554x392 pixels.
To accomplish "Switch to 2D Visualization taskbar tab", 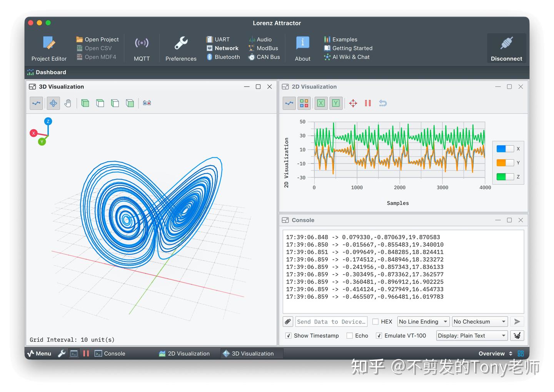I will (x=184, y=354).
